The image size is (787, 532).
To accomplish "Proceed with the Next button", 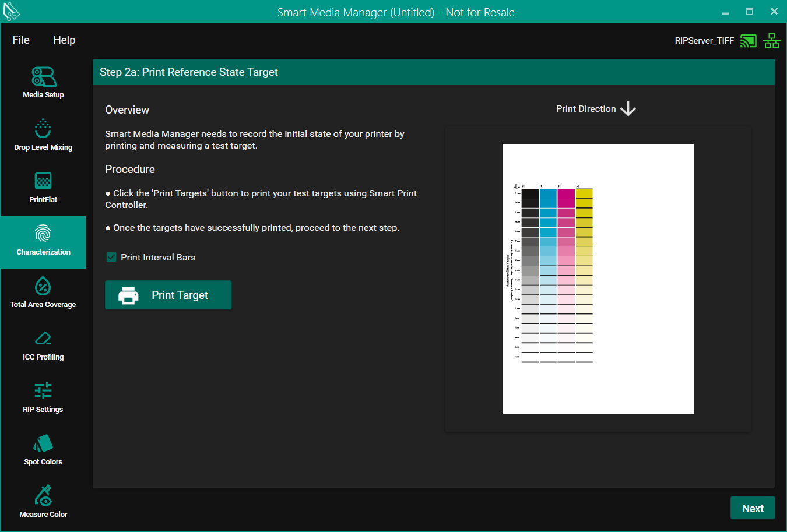I will click(x=752, y=508).
